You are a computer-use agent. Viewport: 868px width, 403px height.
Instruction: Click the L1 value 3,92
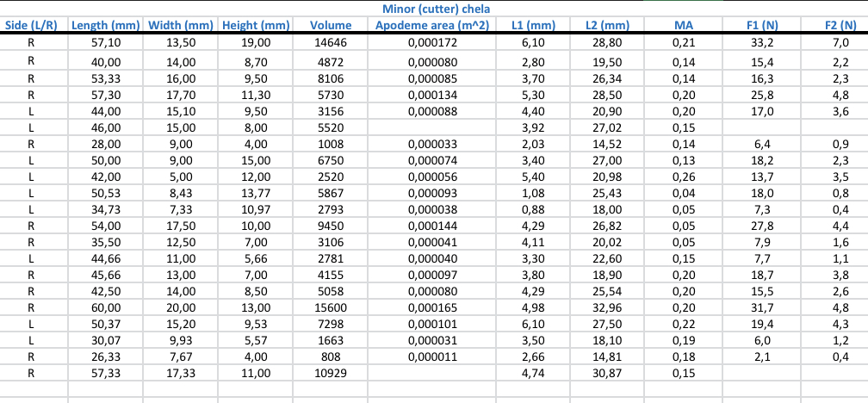[533, 127]
